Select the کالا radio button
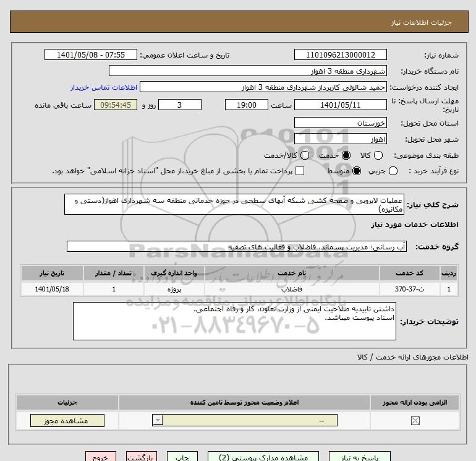The height and width of the screenshot is (461, 476). click(x=378, y=155)
